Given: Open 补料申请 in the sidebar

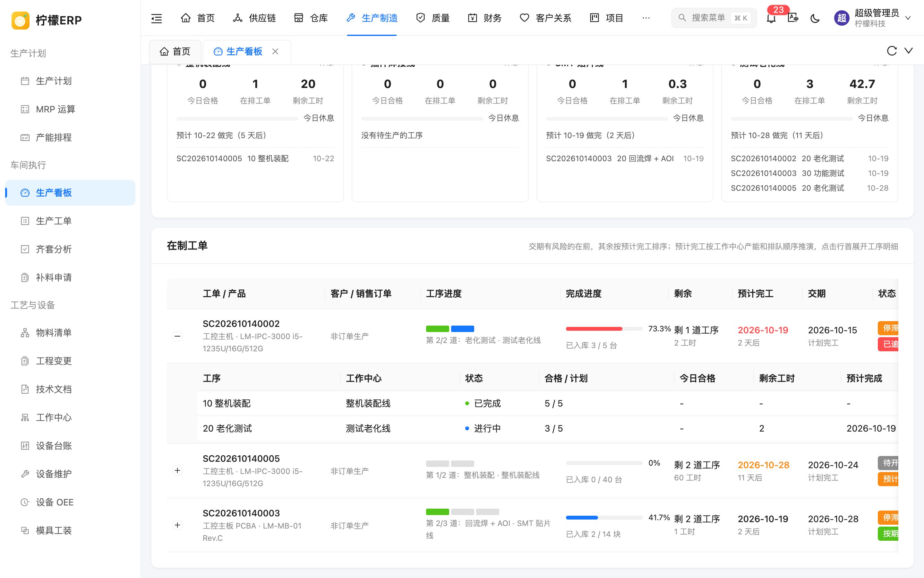Looking at the screenshot, I should (70, 277).
